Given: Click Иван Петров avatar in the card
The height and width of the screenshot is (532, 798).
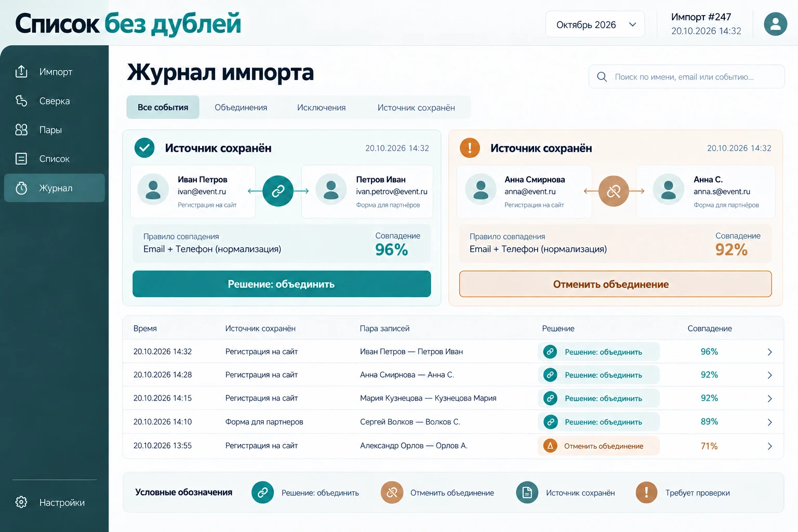Looking at the screenshot, I should [x=153, y=190].
